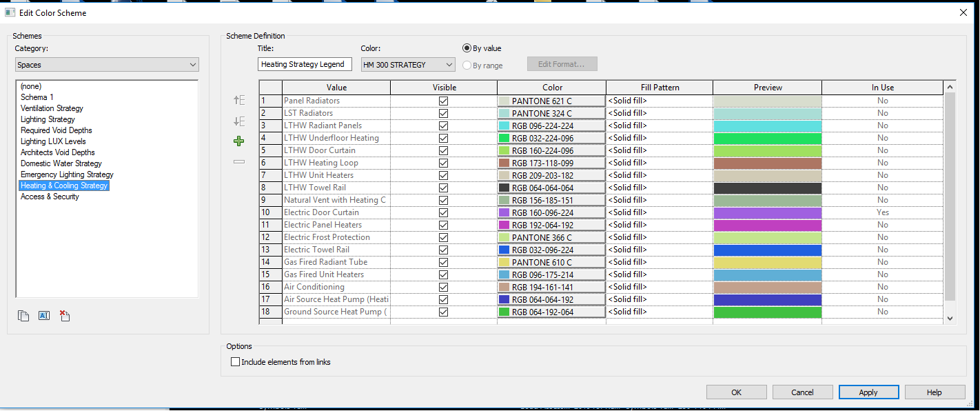980x411 pixels.
Task: Click the Remove Value minus icon
Action: [x=239, y=161]
